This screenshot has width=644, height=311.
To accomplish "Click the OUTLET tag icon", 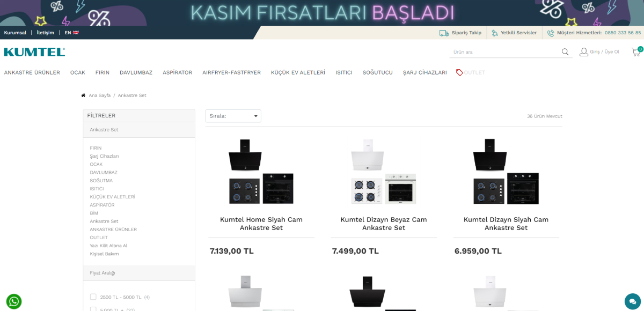I will click(459, 72).
